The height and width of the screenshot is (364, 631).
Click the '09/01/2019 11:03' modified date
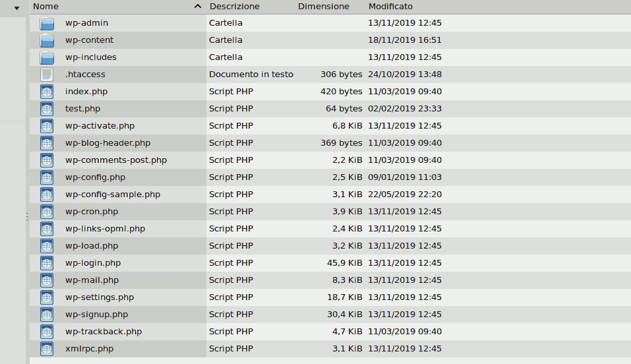(405, 177)
